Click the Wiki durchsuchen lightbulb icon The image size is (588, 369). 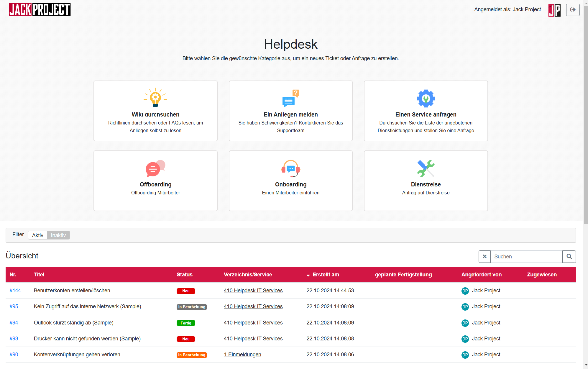click(x=155, y=98)
